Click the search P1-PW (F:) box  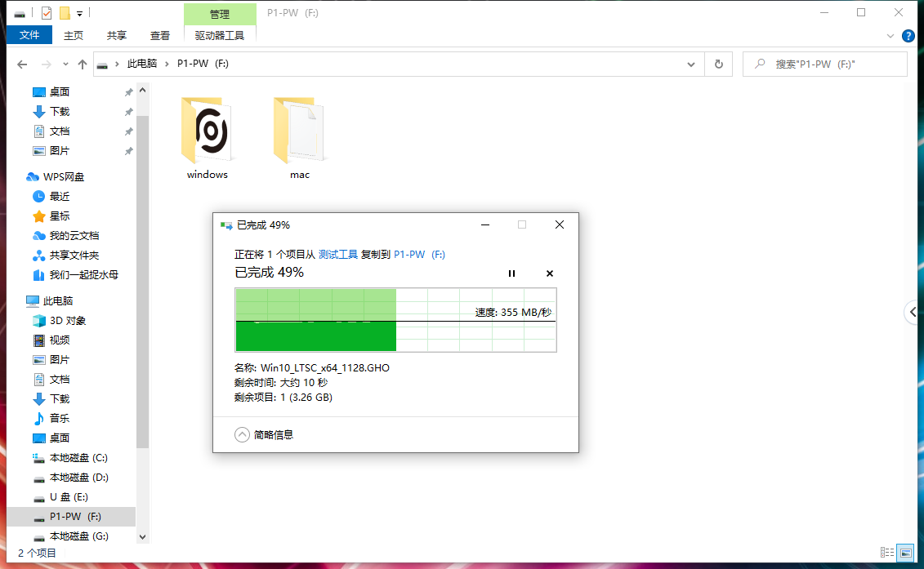click(x=825, y=64)
